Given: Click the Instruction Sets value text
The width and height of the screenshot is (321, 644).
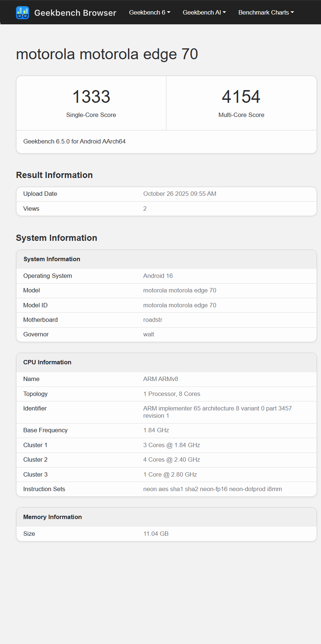Looking at the screenshot, I should pyautogui.click(x=212, y=489).
